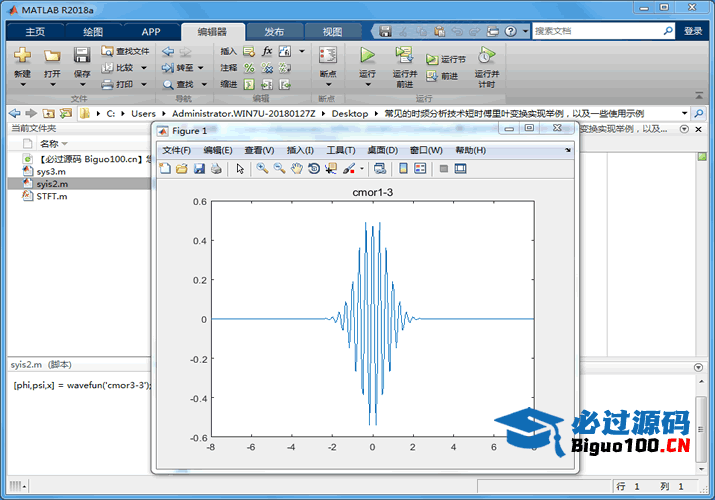Click the smart indent icon

249,84
